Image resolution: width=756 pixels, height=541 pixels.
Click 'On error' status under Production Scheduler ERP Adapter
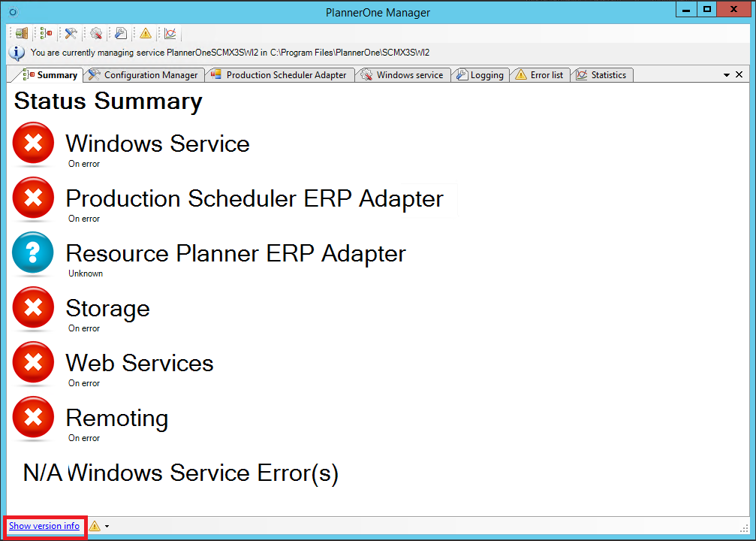click(84, 219)
